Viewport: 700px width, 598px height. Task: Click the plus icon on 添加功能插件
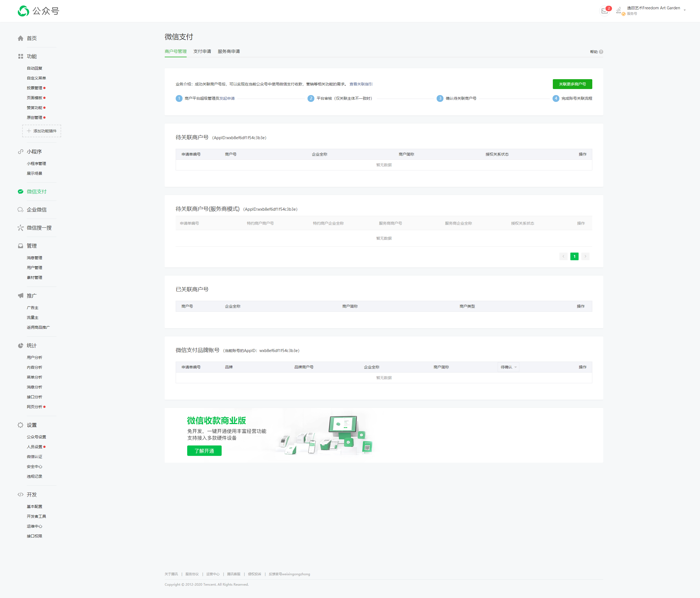pos(29,131)
